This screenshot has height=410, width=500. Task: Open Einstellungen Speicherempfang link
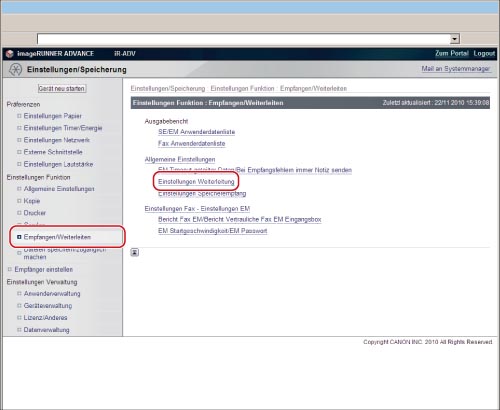[x=202, y=194]
